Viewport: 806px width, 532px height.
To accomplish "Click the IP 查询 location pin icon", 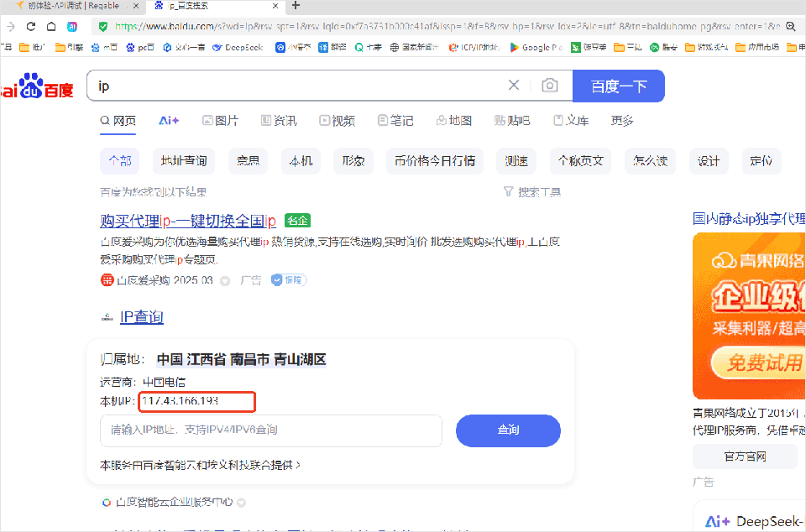I will (x=107, y=317).
